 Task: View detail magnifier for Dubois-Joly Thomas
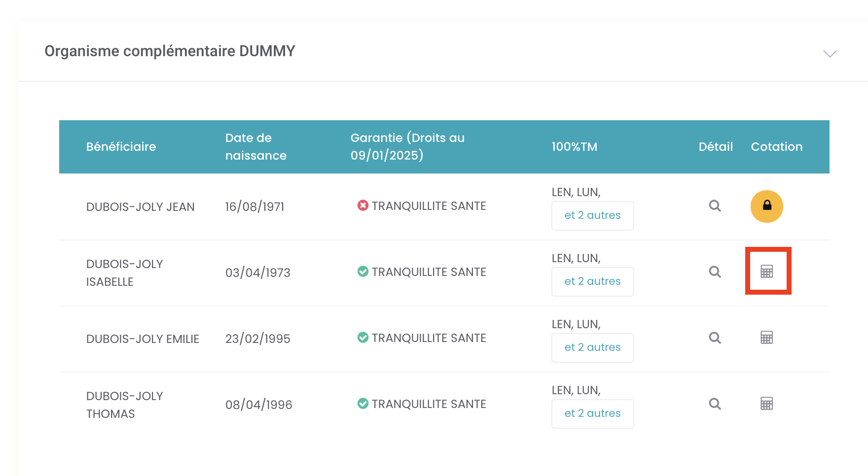click(715, 404)
